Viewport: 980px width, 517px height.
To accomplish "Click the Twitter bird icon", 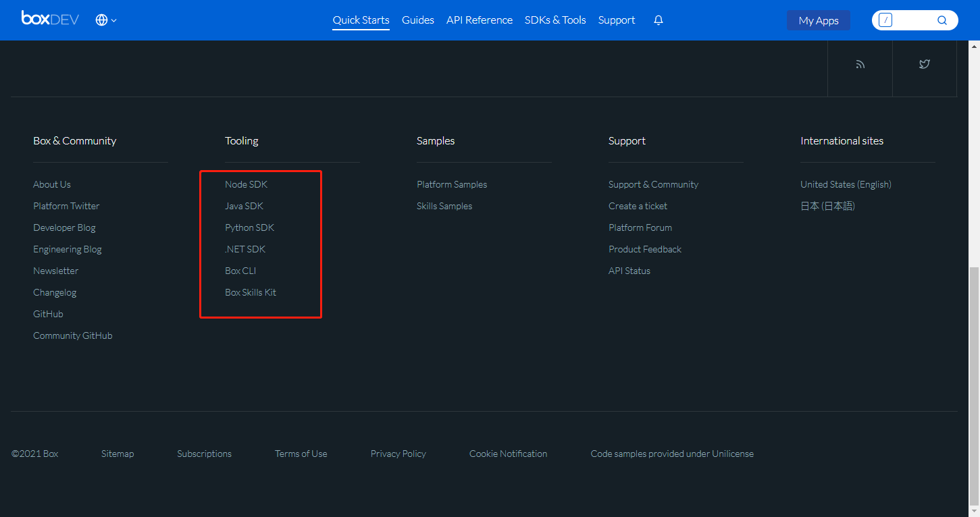I will [925, 64].
